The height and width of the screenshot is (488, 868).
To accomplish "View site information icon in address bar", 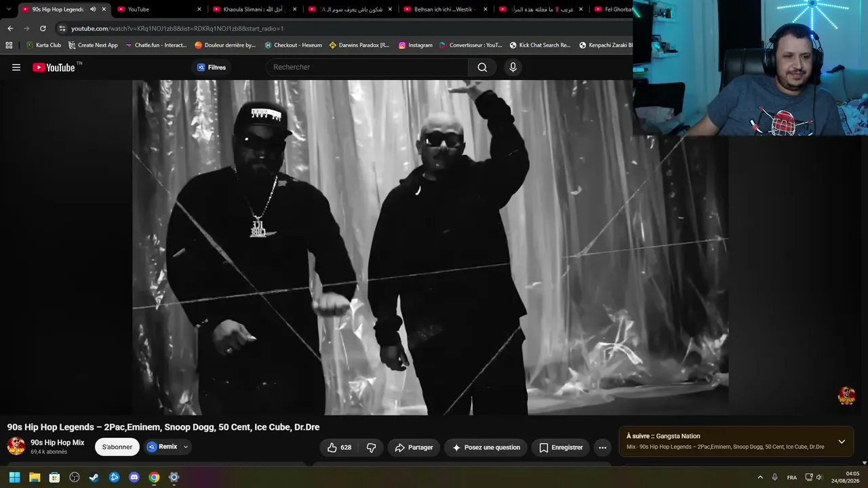I will [62, 28].
